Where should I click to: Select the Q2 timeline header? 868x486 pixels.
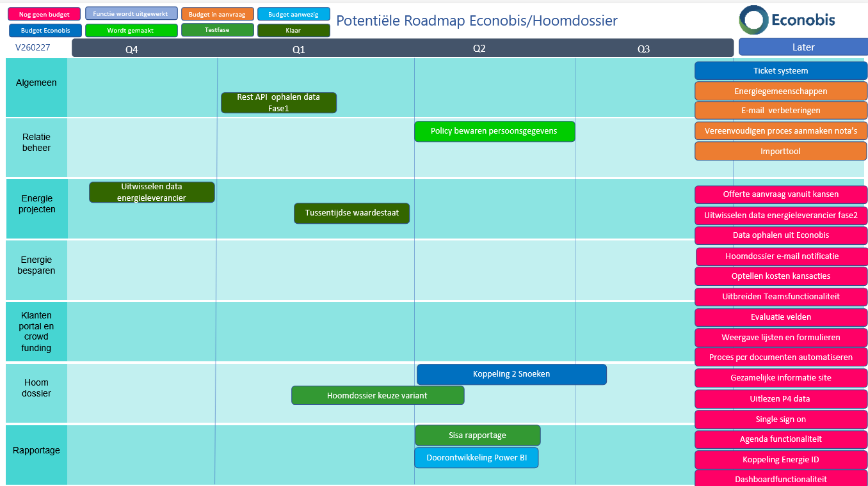pyautogui.click(x=479, y=49)
